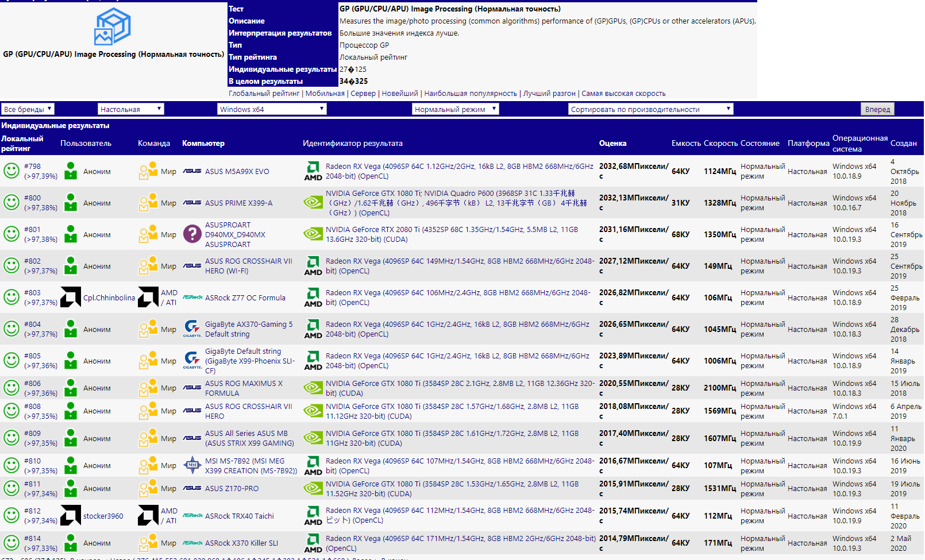Click the rank number '#798'
Viewport: 925px width, 560px height.
tap(33, 166)
